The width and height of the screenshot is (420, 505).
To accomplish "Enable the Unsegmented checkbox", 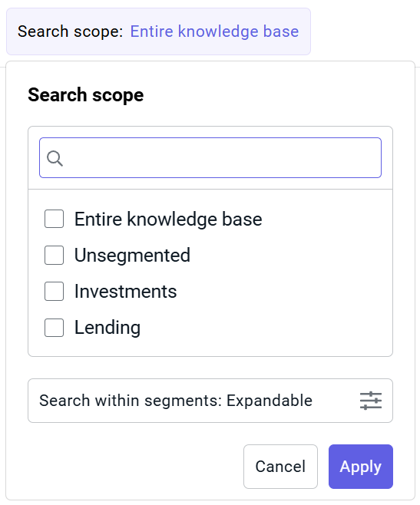I will pos(54,255).
